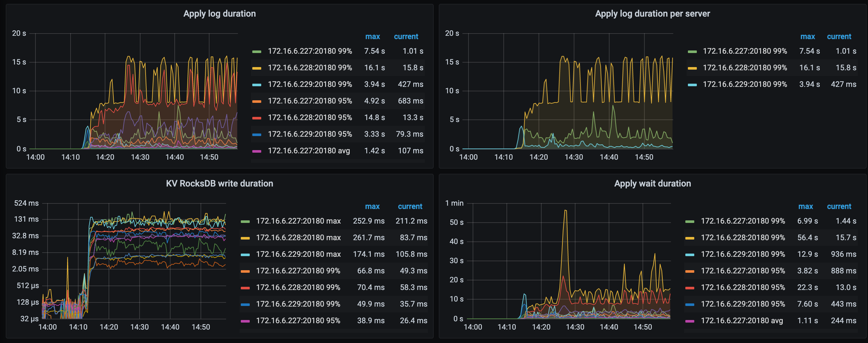Toggle series 172.16.6.229:20180 99% in Apply wait duration
The image size is (868, 343).
[x=742, y=254]
